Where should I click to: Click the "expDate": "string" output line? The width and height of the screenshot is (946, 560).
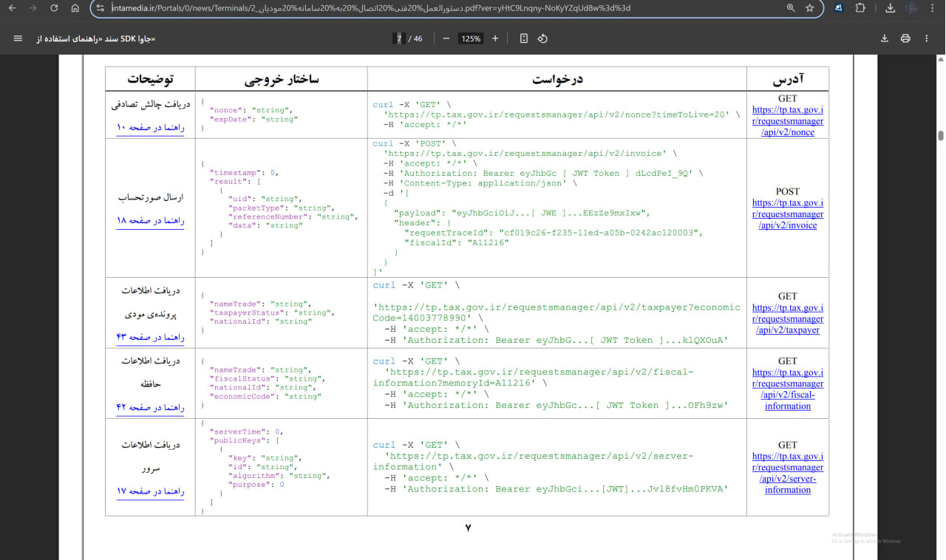point(253,119)
